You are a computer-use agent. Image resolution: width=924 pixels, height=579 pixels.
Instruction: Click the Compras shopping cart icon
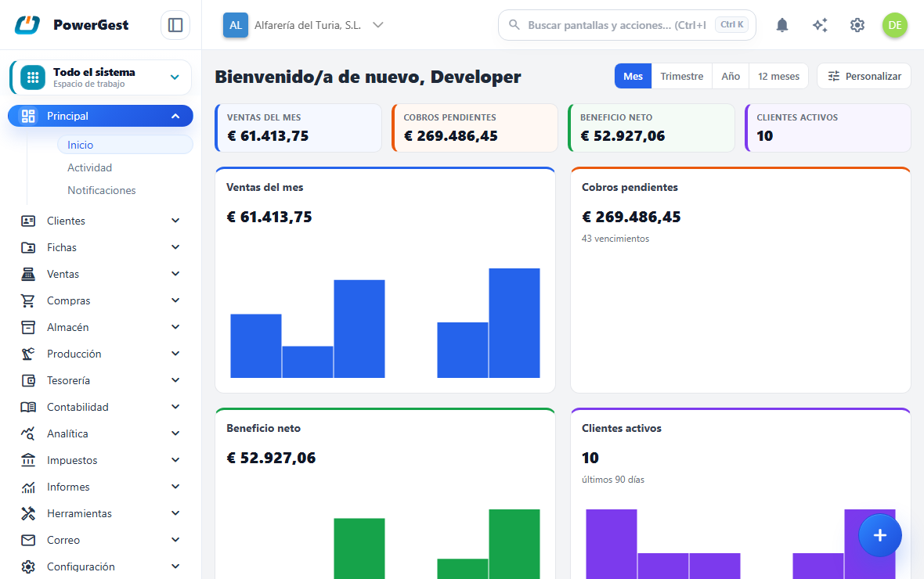click(28, 300)
